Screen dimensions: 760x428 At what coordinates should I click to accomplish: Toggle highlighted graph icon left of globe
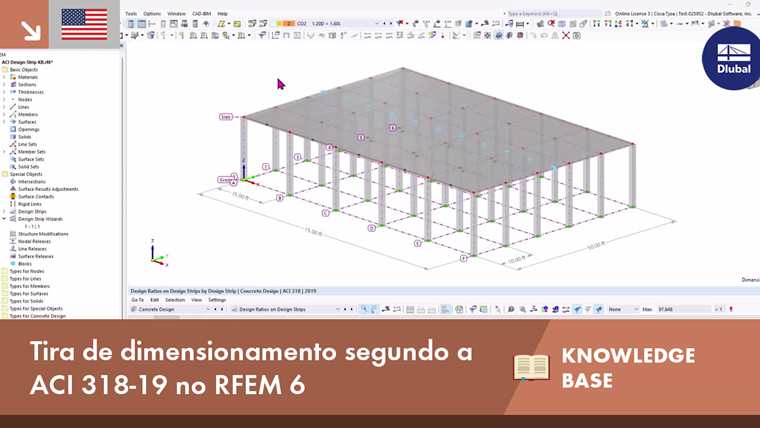pos(445,309)
